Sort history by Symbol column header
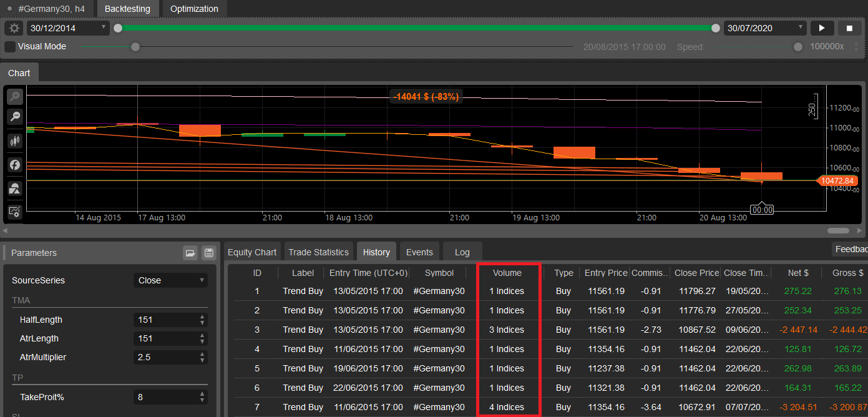 pyautogui.click(x=439, y=273)
